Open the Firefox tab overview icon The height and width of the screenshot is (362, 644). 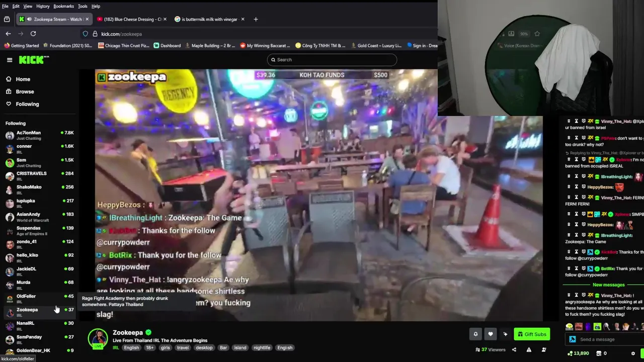(x=7, y=19)
